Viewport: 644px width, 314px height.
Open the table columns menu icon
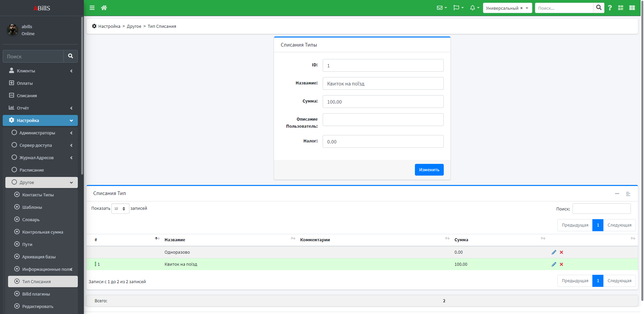pos(628,194)
